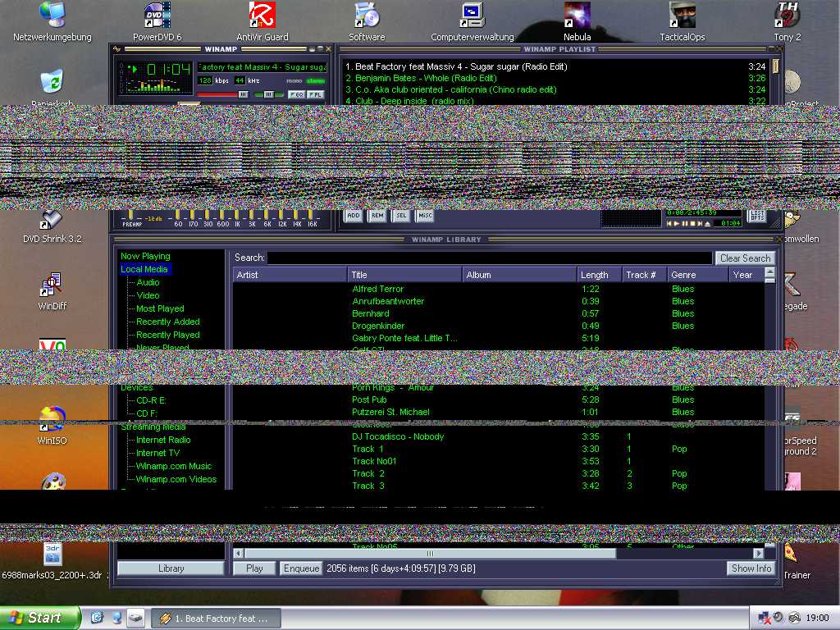This screenshot has height=630, width=840.
Task: Select the TacticalOps desktop icon
Action: coord(682,22)
